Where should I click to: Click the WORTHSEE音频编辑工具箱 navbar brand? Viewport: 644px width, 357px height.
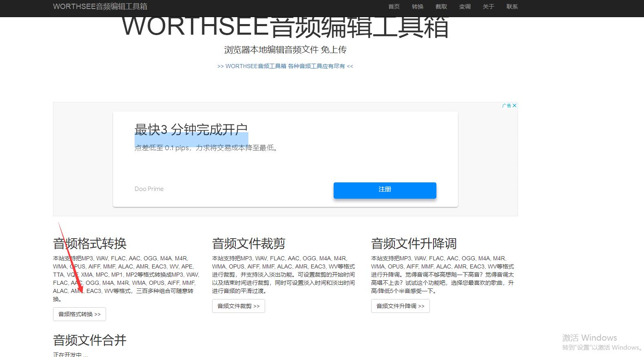100,7
